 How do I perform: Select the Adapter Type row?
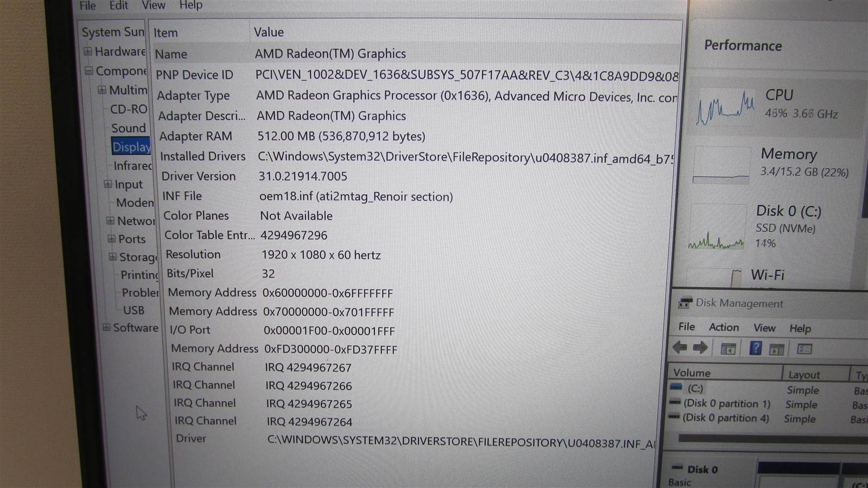tap(417, 96)
